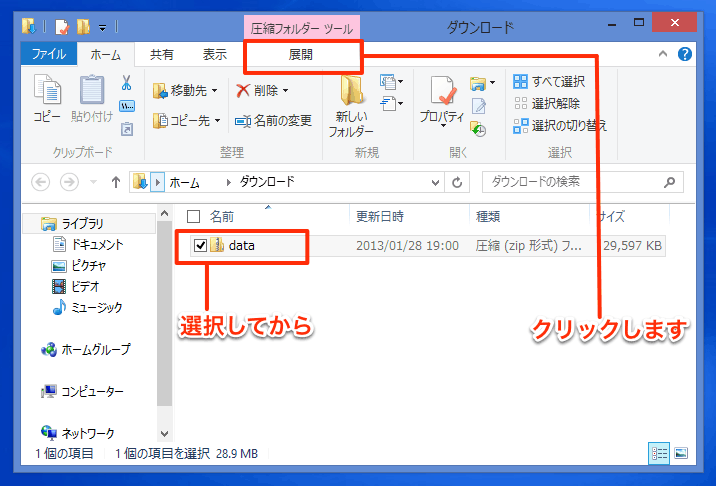The height and width of the screenshot is (486, 716).
Task: Open the Delete (削除) dropdown arrow
Action: pos(285,90)
